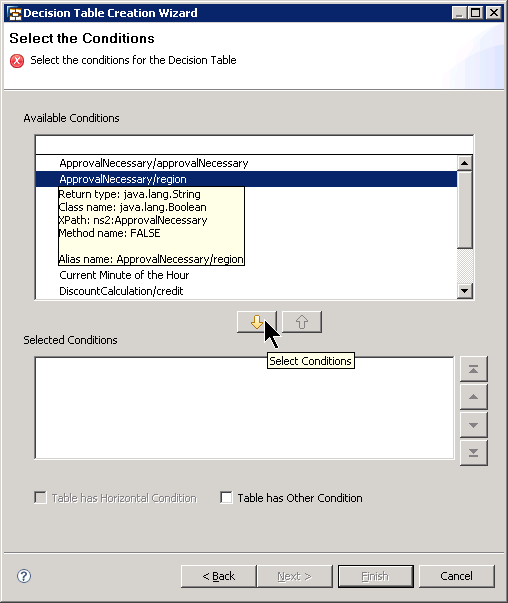This screenshot has width=508, height=603.
Task: Cancel the Decision Table wizard
Action: tap(456, 576)
